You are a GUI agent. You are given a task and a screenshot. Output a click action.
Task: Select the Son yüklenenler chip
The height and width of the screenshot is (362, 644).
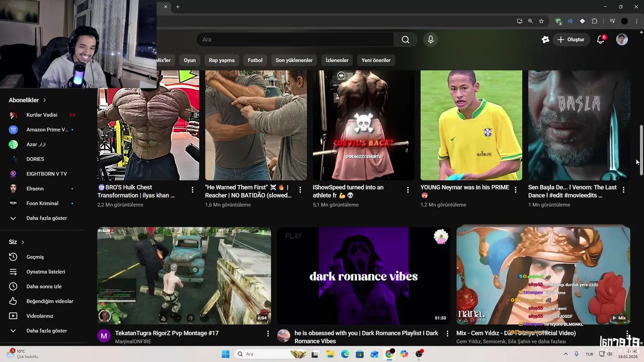click(x=294, y=60)
